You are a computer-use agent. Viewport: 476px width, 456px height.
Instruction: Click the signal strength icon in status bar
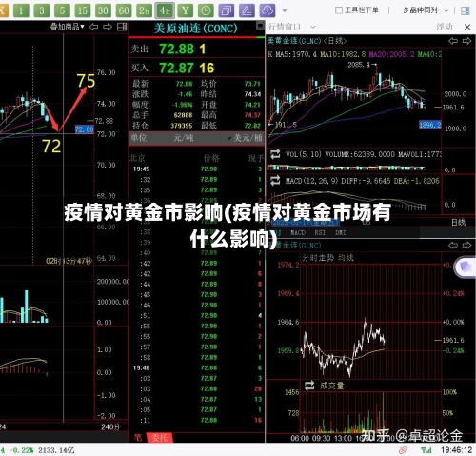click(x=426, y=450)
